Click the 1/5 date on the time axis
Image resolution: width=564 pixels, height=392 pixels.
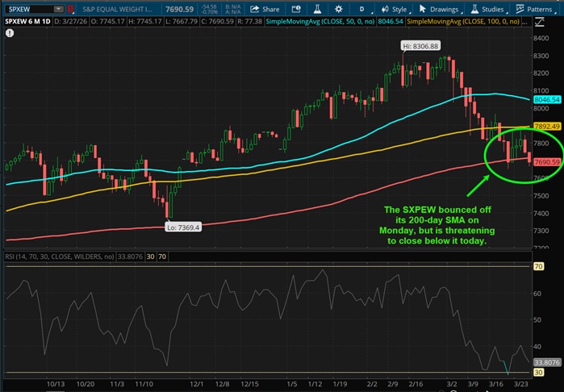[x=292, y=384]
